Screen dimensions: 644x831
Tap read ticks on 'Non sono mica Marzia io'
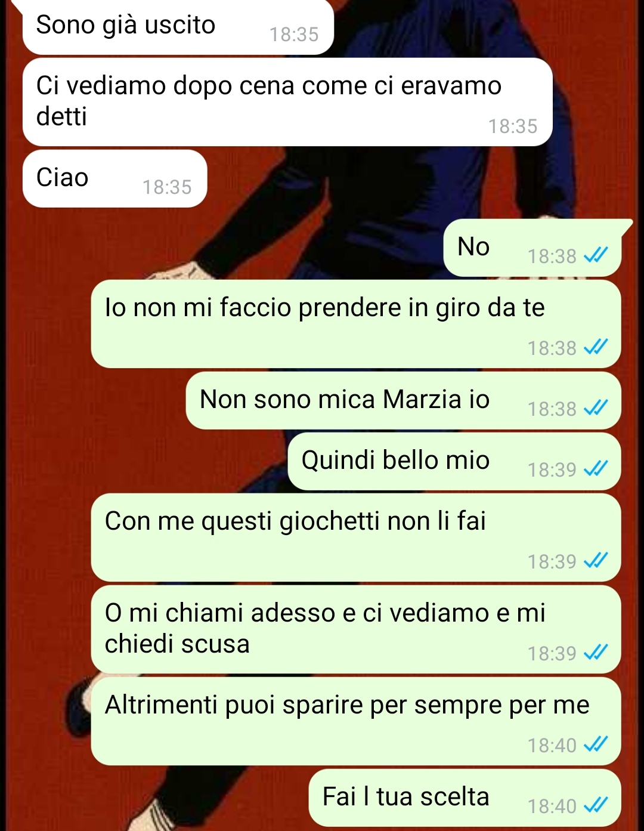595,408
